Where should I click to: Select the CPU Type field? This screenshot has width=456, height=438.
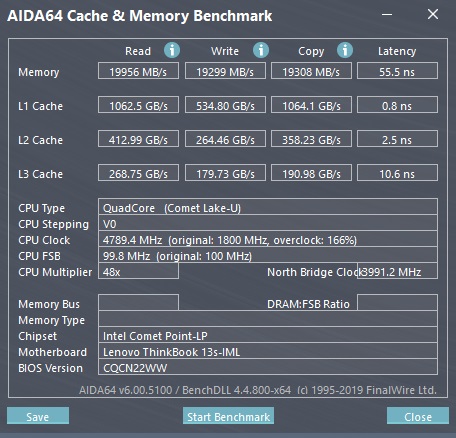268,207
